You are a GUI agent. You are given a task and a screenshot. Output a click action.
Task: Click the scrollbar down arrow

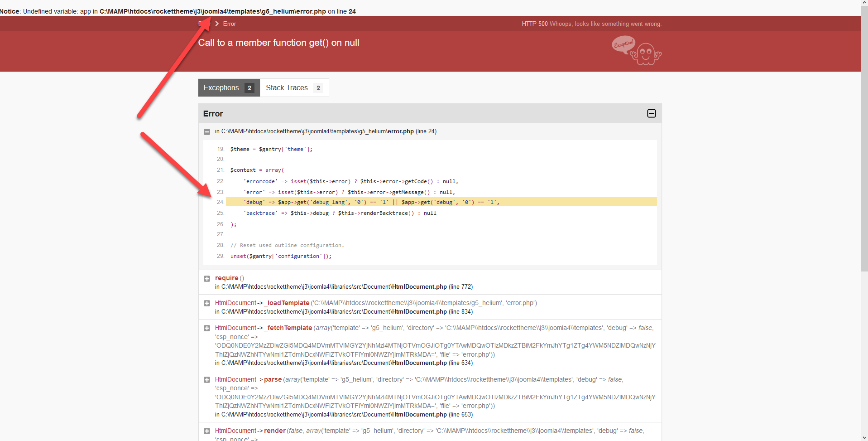click(864, 438)
